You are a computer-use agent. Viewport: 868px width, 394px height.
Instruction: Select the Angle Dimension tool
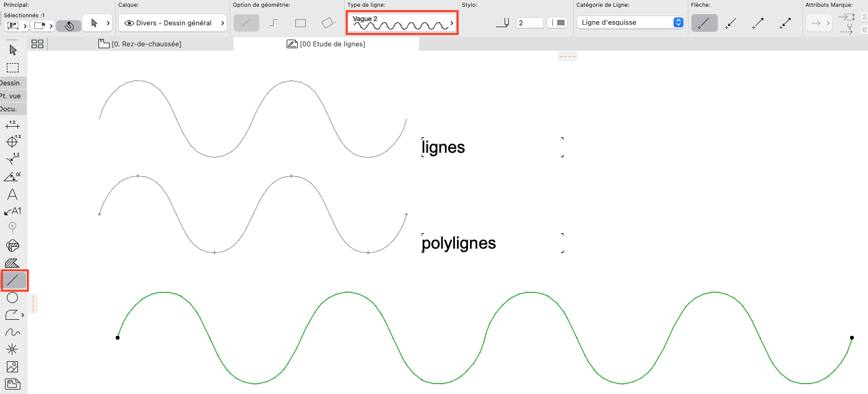click(x=12, y=176)
